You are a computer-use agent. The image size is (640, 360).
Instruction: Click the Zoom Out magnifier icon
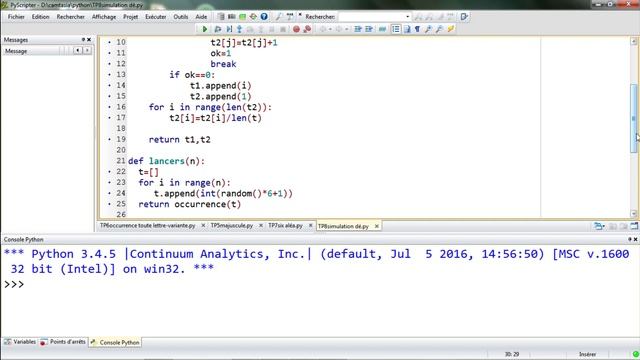click(440, 29)
